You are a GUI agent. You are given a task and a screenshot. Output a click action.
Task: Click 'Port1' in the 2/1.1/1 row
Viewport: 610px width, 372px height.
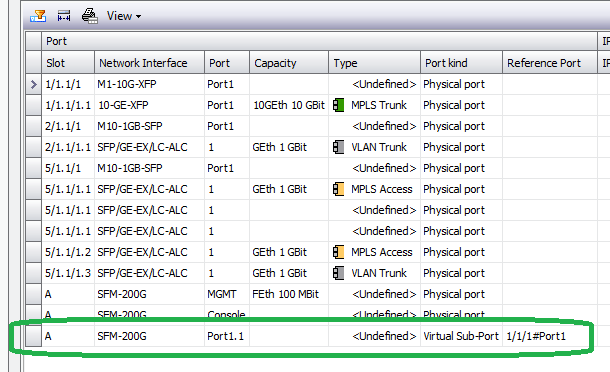pos(220,126)
